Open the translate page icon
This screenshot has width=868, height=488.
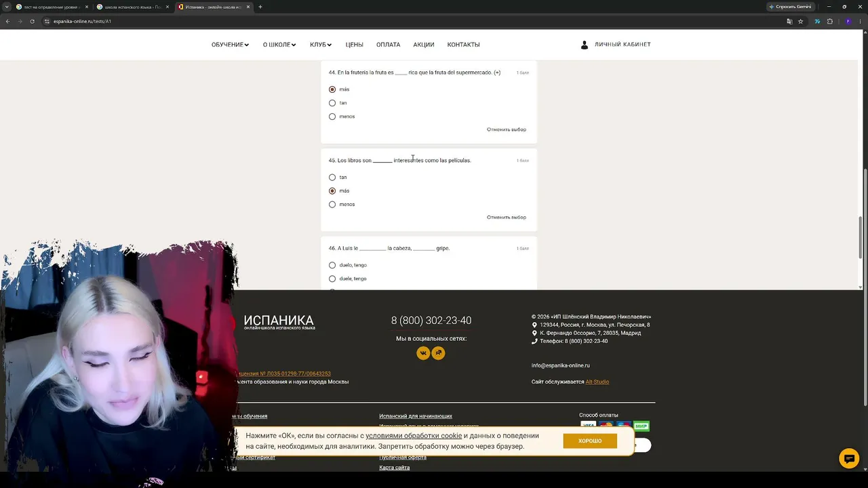789,21
